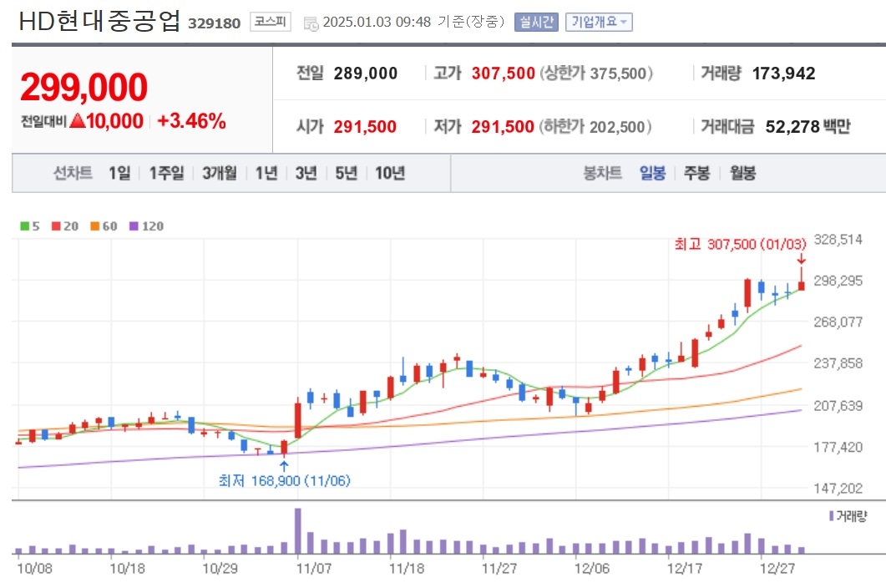Click the 저가 value 291,500
886x588 pixels.
(503, 127)
